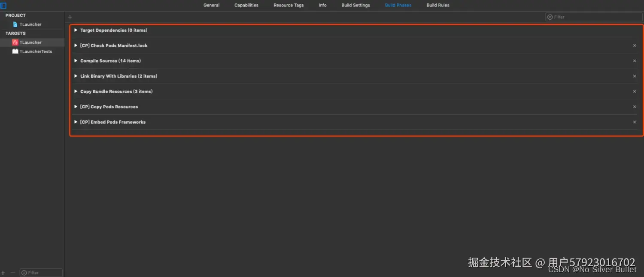Select the TLauncher project row label
Image resolution: width=644 pixels, height=277 pixels.
pos(30,24)
